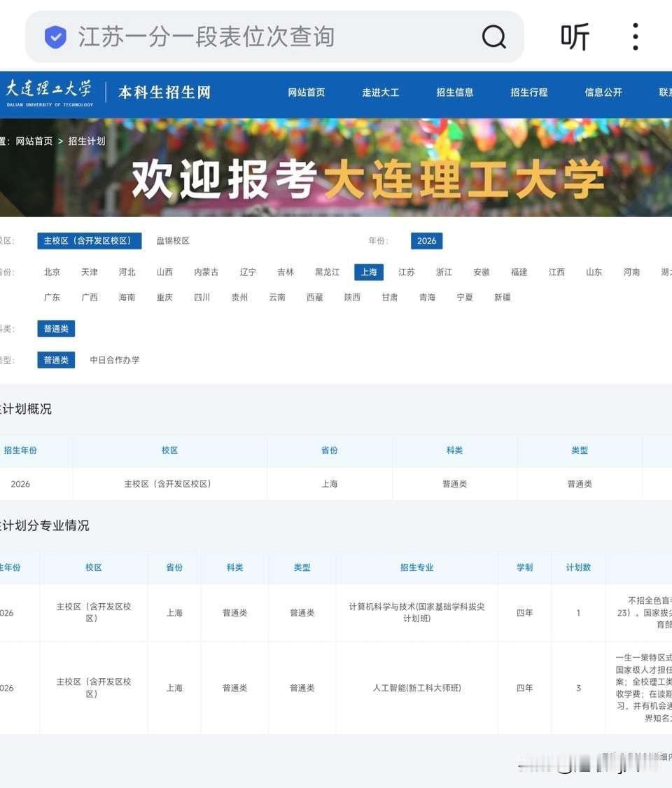The width and height of the screenshot is (672, 788).
Task: Select 吉林 province filter
Action: (286, 272)
